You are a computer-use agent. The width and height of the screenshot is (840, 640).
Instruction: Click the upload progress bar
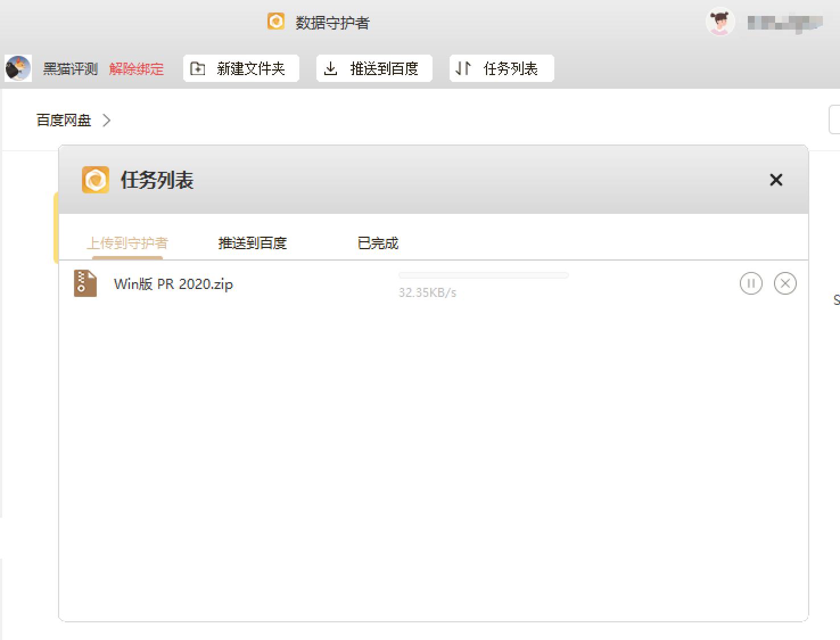point(483,275)
